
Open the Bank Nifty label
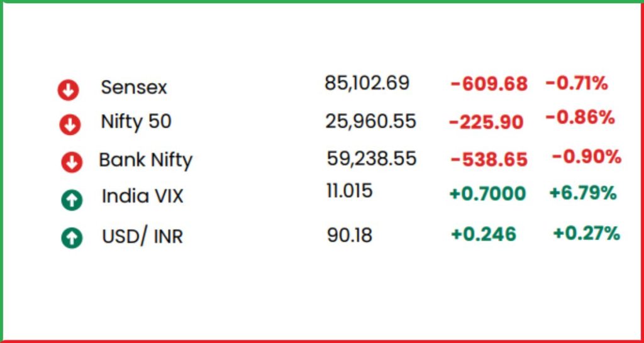click(x=145, y=160)
